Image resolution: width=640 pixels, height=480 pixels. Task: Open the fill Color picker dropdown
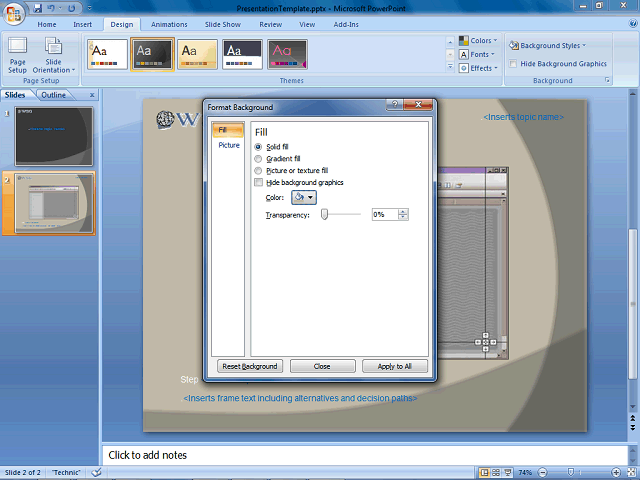click(304, 198)
